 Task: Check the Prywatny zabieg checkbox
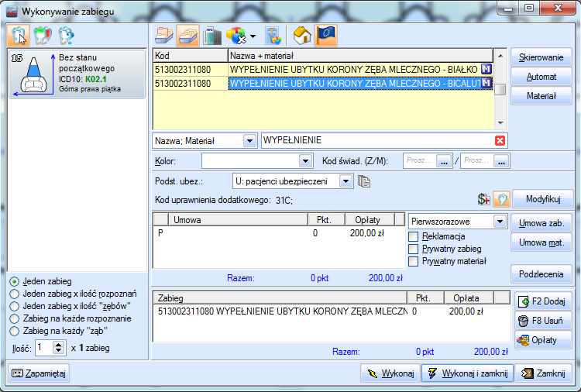click(414, 249)
